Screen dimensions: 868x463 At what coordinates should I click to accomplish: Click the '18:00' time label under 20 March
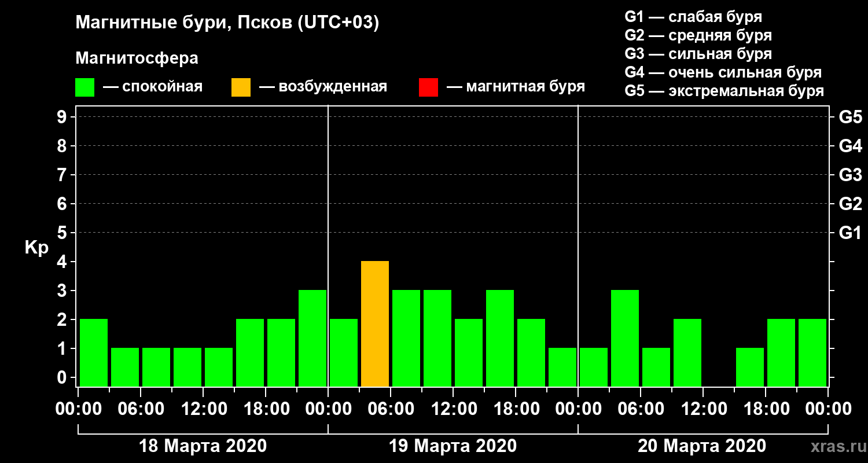click(766, 409)
